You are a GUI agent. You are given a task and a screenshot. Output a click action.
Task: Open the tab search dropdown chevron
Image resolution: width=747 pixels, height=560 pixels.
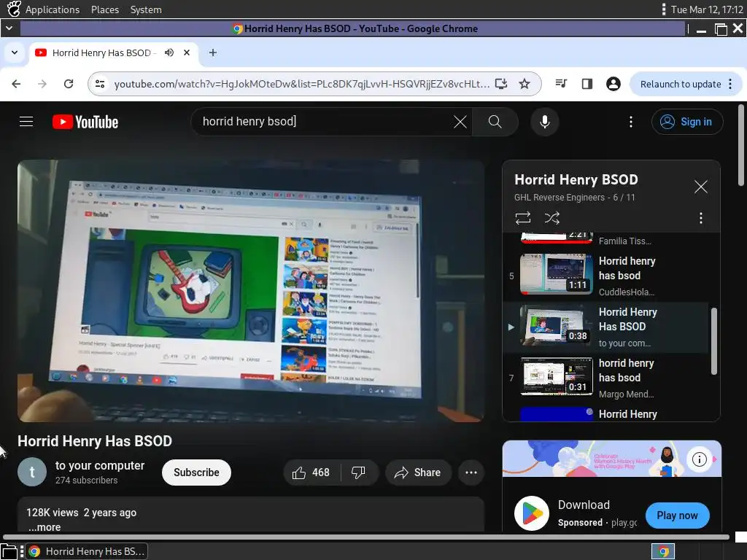15,52
